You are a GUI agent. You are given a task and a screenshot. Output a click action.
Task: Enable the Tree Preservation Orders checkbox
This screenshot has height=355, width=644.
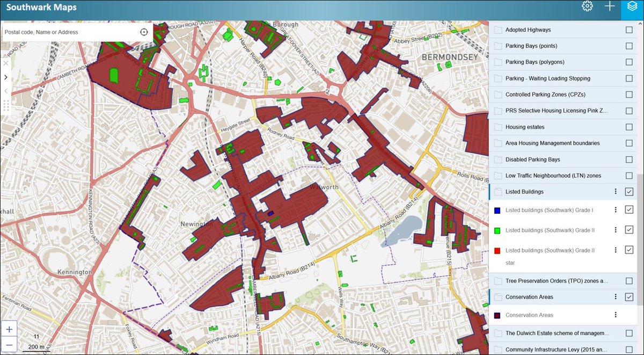pos(629,281)
